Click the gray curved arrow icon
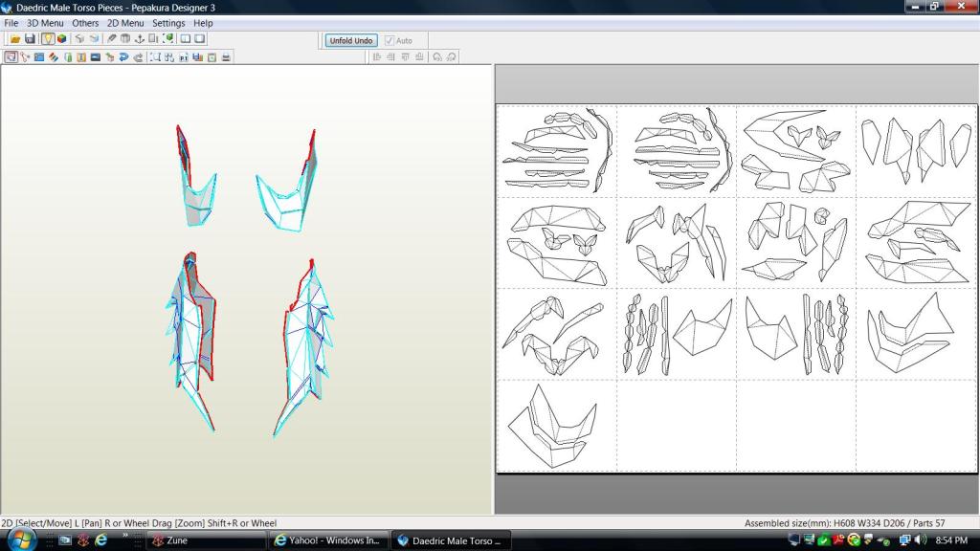 pyautogui.click(x=138, y=56)
